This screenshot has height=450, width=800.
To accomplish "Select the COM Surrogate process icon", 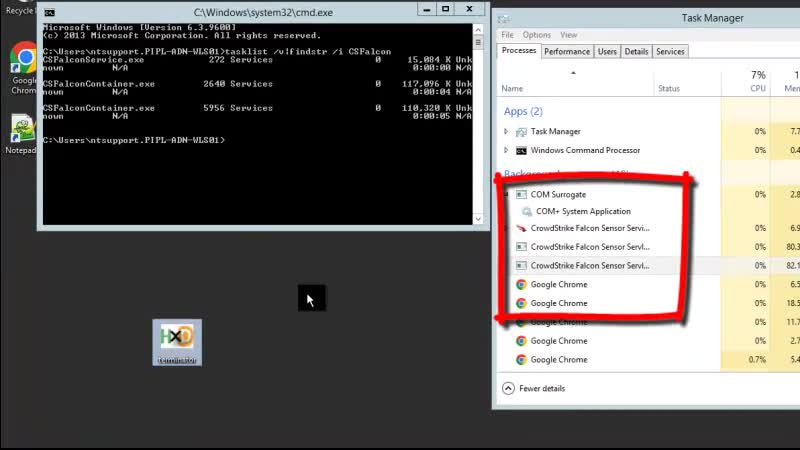I will click(x=521, y=194).
